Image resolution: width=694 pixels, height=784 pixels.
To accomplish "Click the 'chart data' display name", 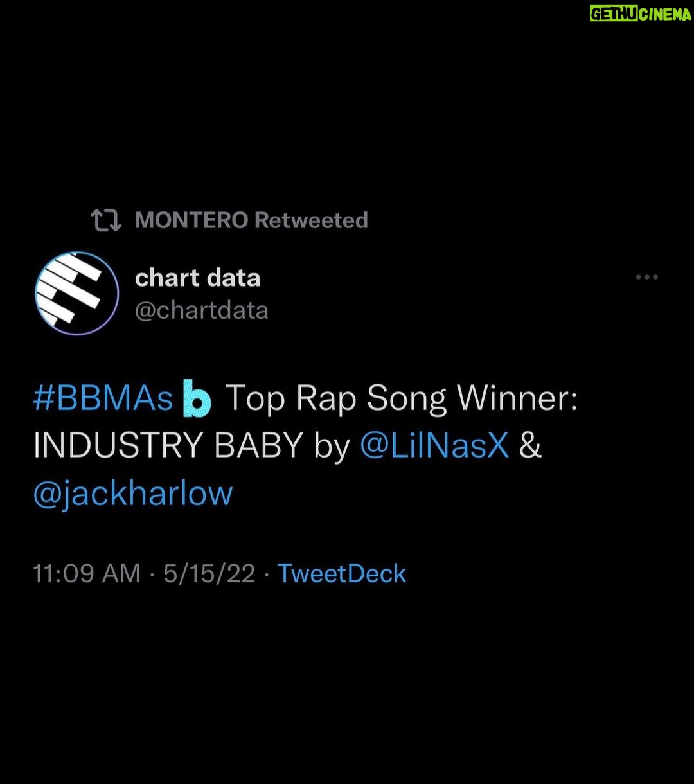I will click(x=198, y=278).
